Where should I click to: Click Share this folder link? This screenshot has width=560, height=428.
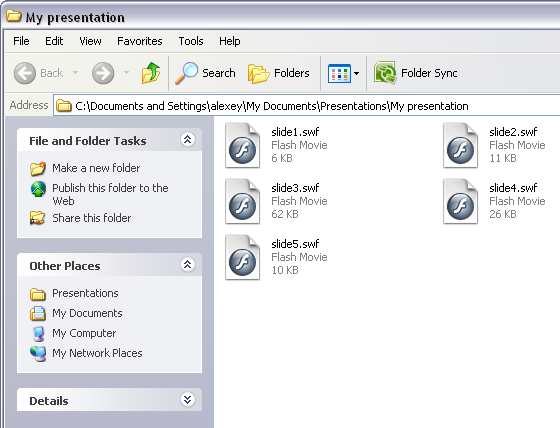pyautogui.click(x=91, y=218)
